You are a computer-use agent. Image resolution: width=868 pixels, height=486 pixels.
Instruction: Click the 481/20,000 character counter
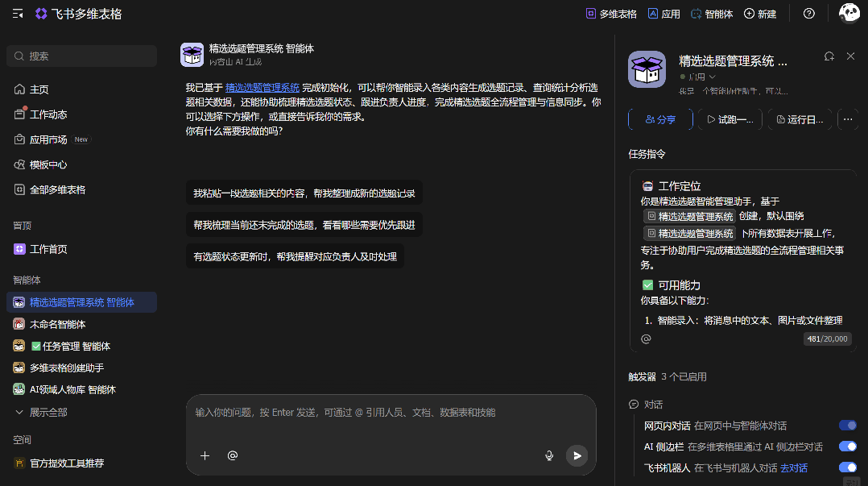tap(827, 339)
